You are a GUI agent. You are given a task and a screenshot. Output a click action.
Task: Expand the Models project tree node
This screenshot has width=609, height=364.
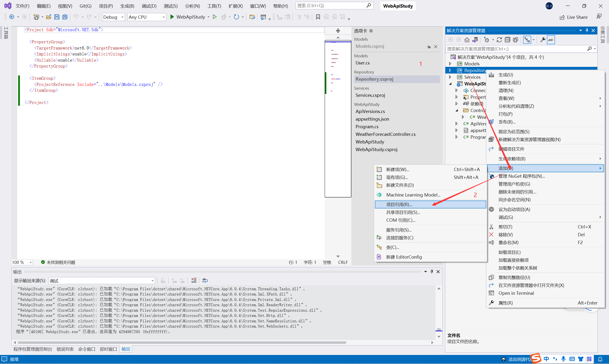450,64
